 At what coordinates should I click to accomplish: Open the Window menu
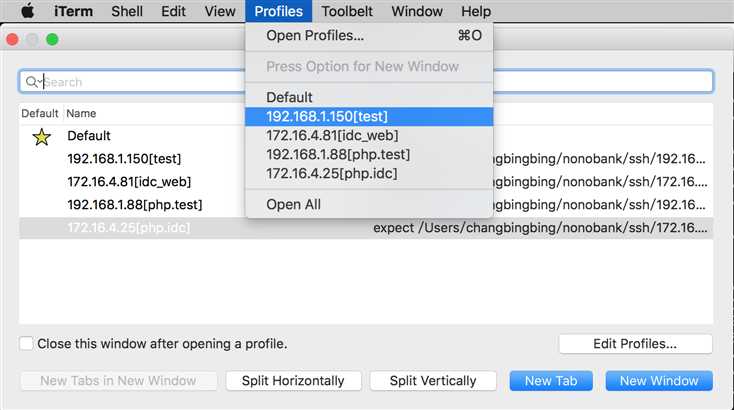coord(417,11)
